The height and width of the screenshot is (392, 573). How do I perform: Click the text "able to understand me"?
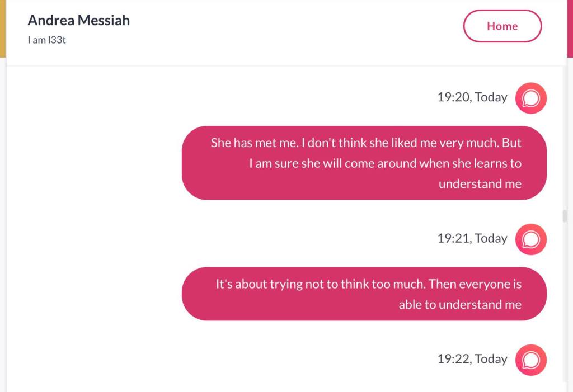tap(459, 305)
